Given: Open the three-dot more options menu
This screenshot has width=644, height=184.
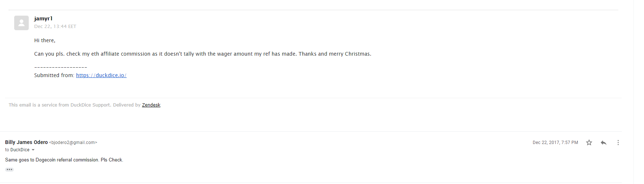Looking at the screenshot, I should [x=618, y=143].
